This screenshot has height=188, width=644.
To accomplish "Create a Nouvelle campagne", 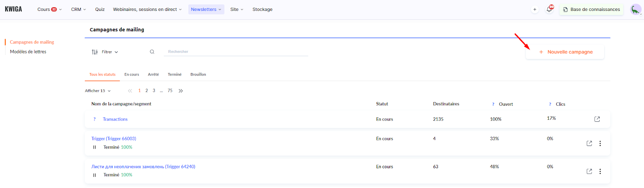I will (x=565, y=52).
